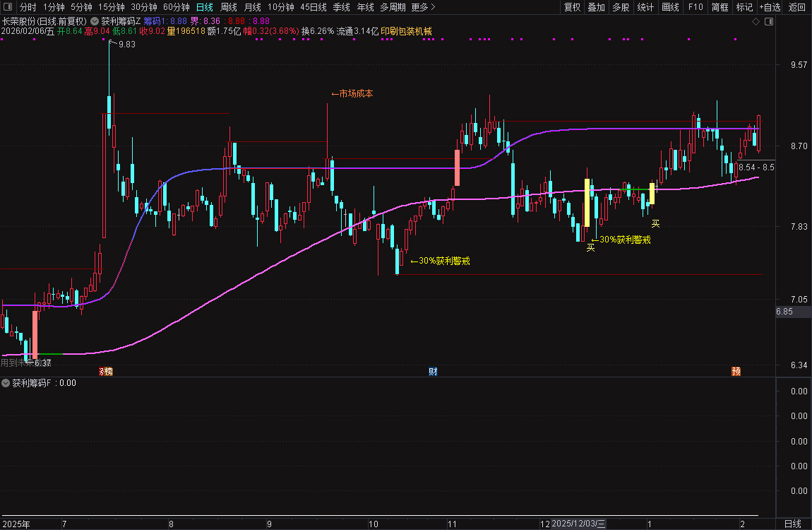
Task: Expand the 获利筹码Z indicator dropdown arrow
Action: [95, 22]
